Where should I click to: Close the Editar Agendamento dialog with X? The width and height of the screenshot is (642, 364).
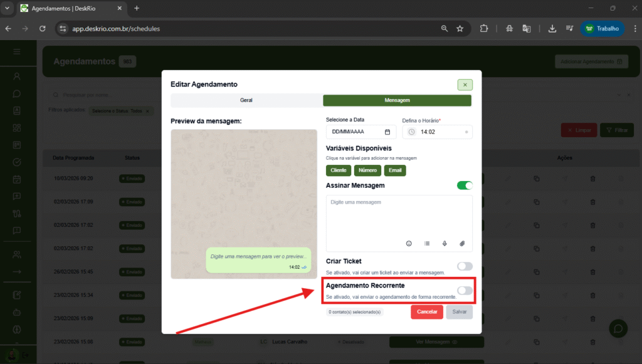465,85
